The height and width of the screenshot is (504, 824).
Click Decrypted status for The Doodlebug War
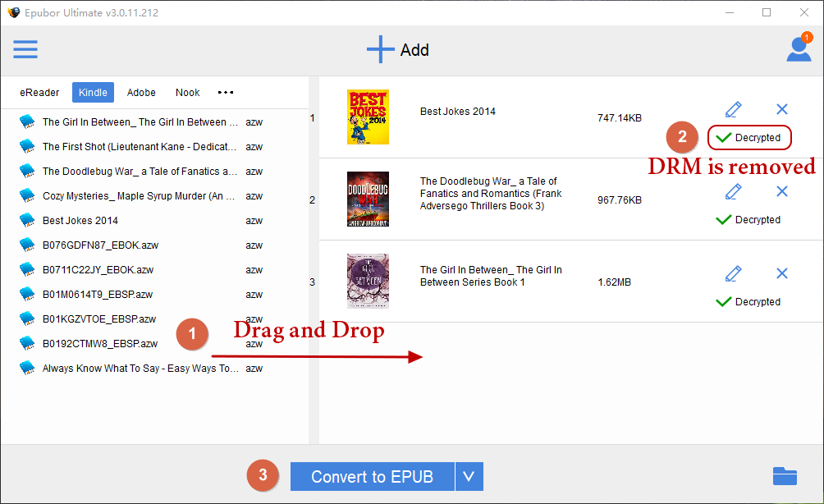tap(748, 220)
